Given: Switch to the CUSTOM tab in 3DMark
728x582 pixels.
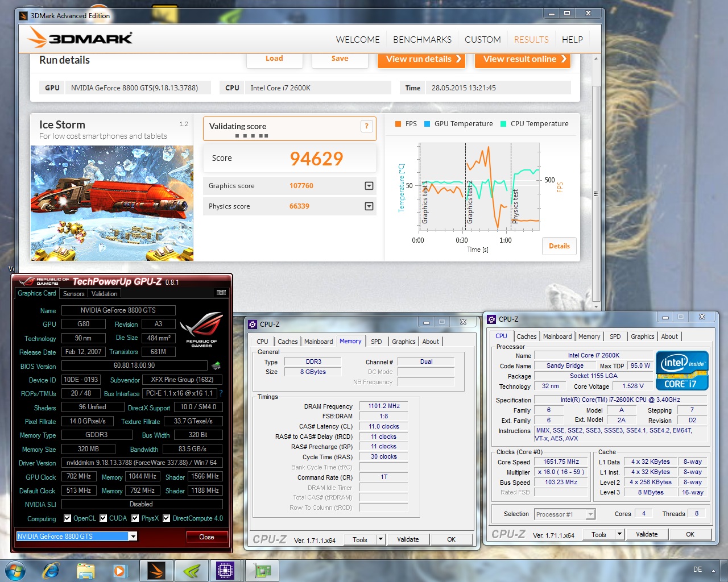Looking at the screenshot, I should (482, 39).
